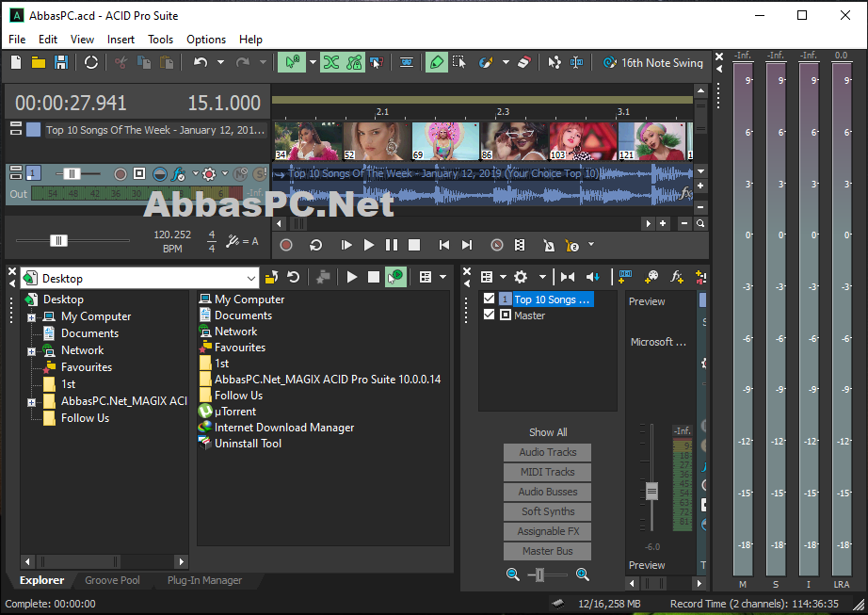
Task: Expand AbbasPC.Net_MAGIX ACI tree node
Action: pos(32,402)
